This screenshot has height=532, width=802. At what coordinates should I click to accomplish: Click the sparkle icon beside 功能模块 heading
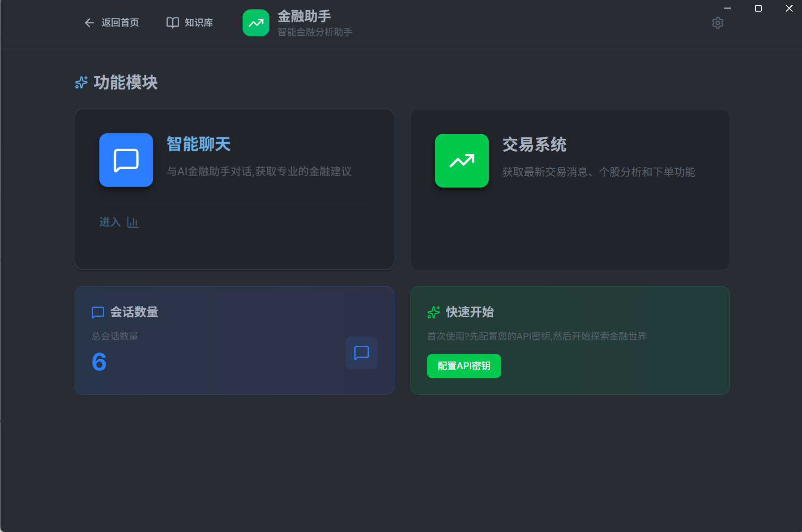tap(81, 83)
